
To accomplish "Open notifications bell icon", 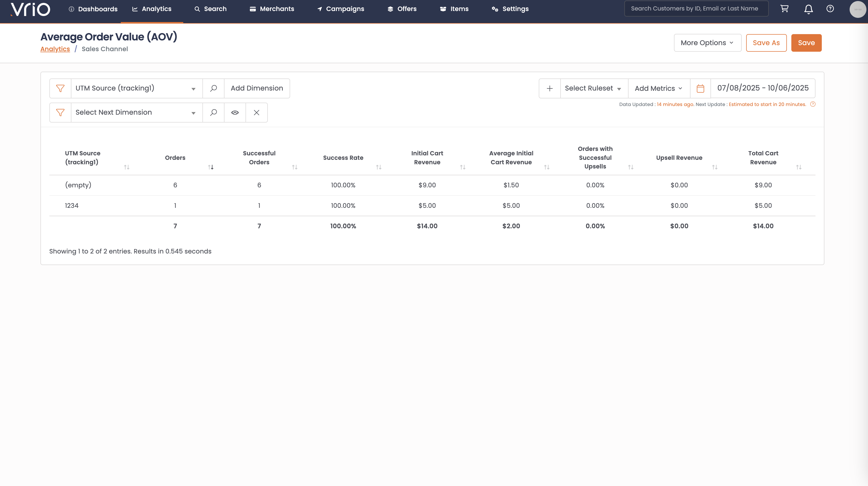I will point(808,9).
